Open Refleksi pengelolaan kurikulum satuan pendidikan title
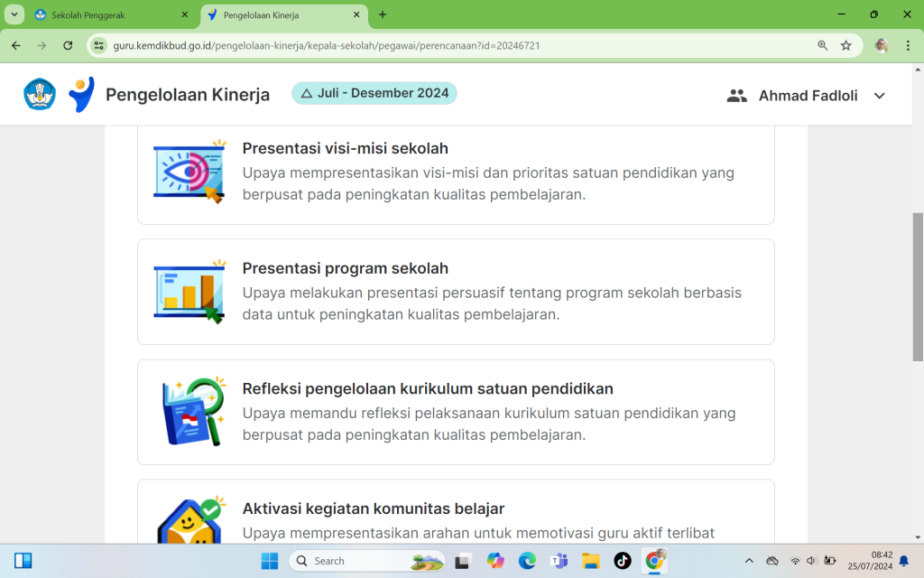The height and width of the screenshot is (578, 924). click(x=427, y=388)
